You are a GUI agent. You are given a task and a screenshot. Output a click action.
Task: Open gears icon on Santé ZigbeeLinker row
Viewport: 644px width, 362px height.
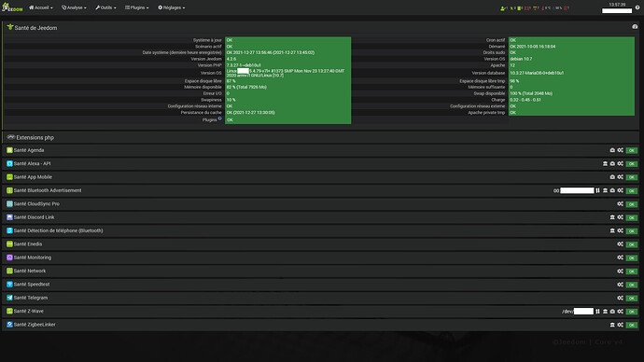tap(620, 325)
